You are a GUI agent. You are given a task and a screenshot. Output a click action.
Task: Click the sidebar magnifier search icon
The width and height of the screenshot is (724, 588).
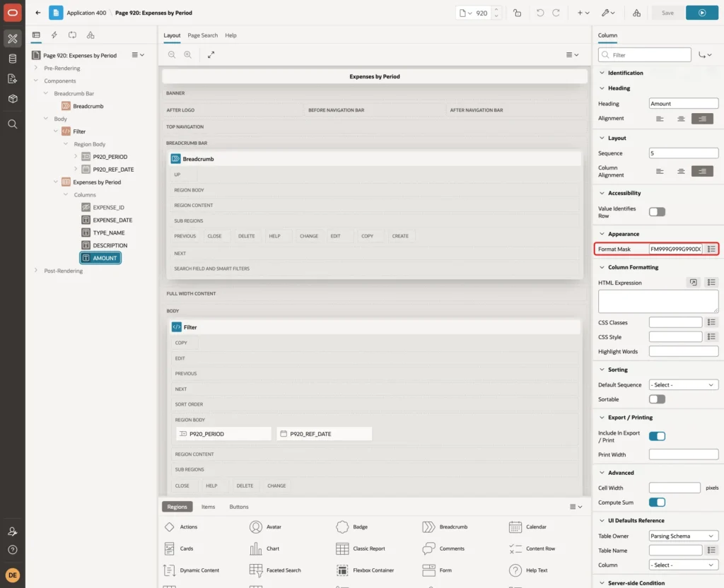point(13,124)
